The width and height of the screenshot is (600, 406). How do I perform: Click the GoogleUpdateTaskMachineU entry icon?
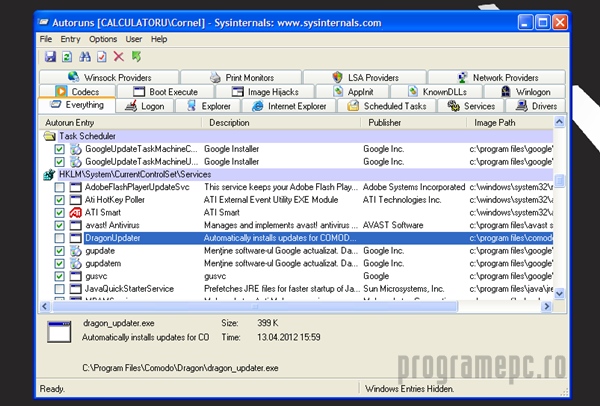(75, 161)
